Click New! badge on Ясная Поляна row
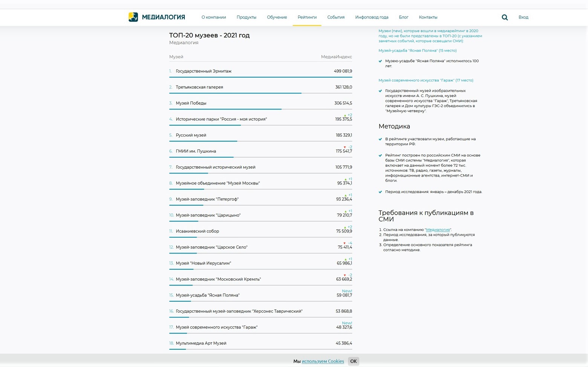Screen dimensions: 588x367 [x=347, y=291]
